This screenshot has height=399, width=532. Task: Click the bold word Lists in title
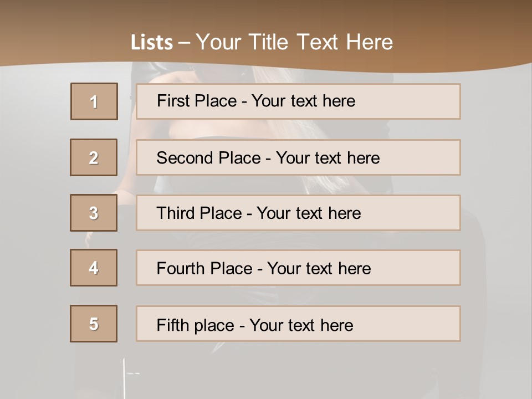pos(152,43)
